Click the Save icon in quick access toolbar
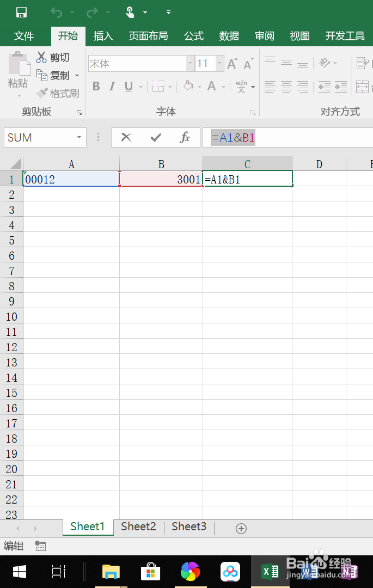373x588 pixels. point(21,13)
